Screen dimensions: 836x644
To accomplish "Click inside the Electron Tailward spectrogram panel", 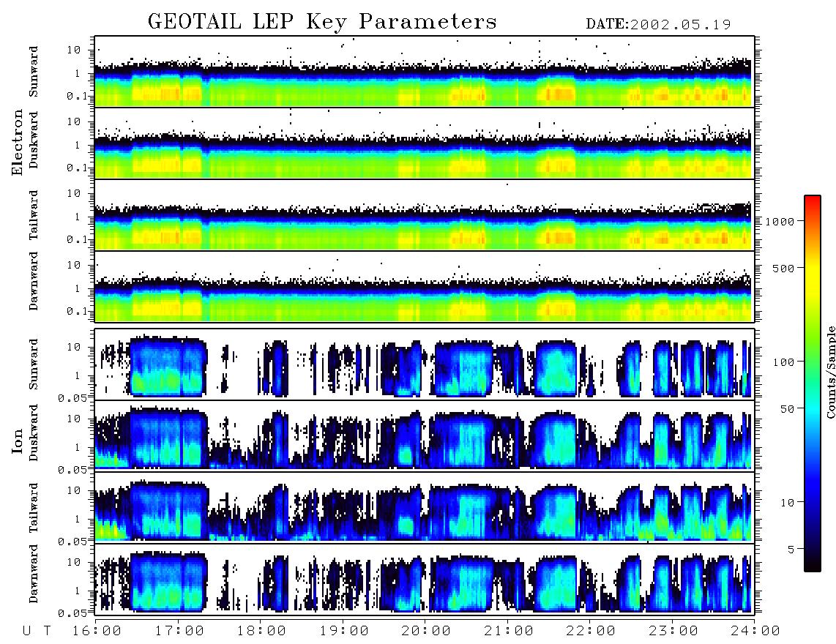I will [x=425, y=215].
